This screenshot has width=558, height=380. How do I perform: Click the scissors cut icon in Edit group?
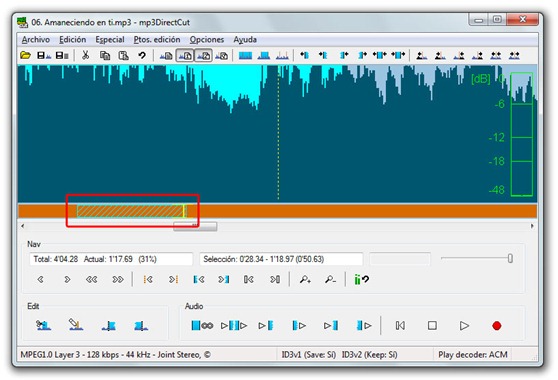[x=43, y=325]
